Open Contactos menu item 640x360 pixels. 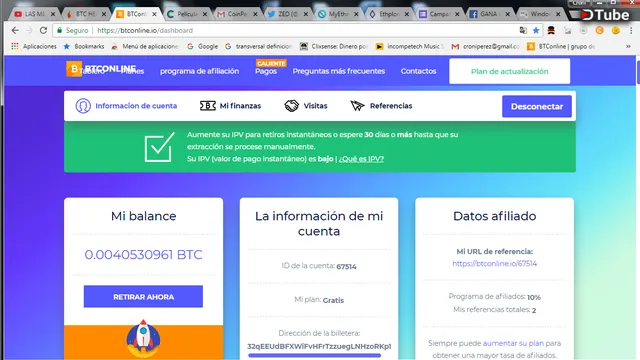pyautogui.click(x=418, y=71)
